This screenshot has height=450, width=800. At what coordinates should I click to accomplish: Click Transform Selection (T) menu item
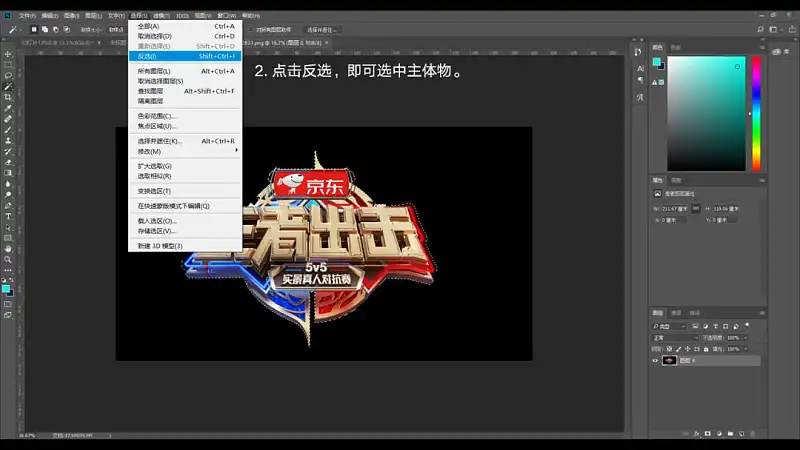185,191
